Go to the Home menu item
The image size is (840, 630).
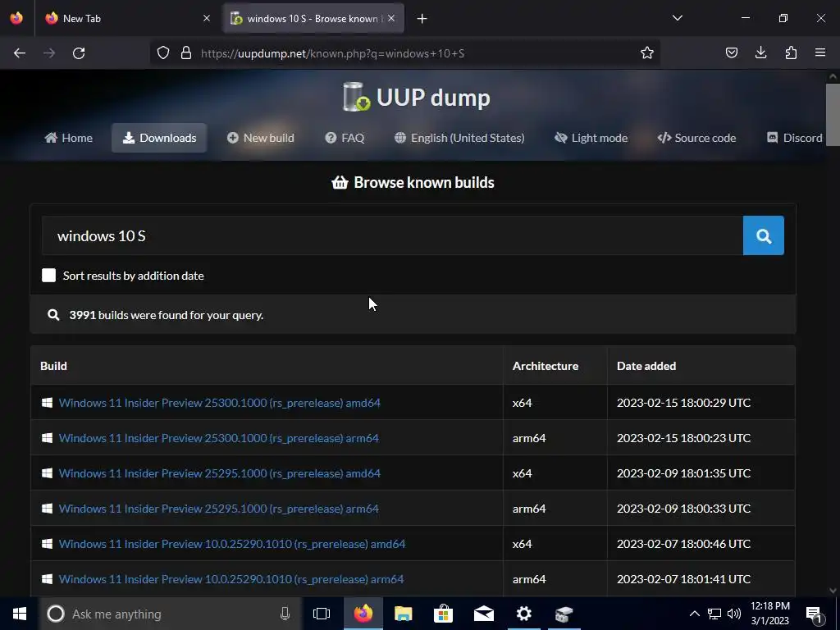coord(69,138)
